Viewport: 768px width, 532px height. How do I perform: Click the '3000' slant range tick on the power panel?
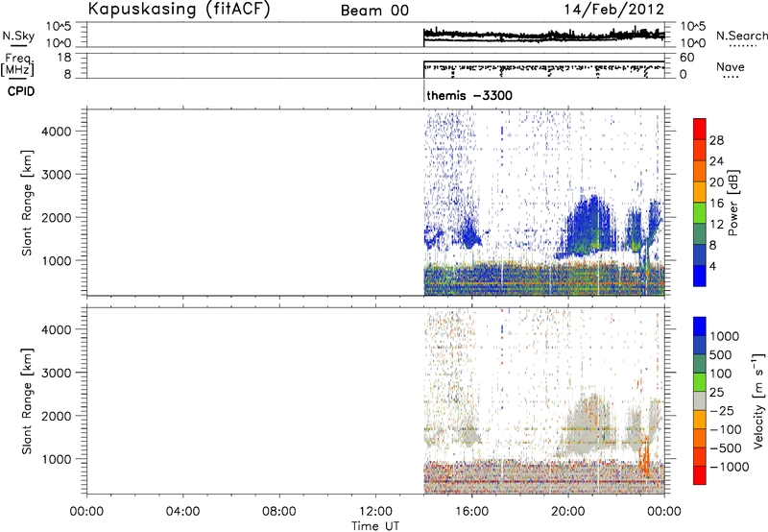click(57, 175)
